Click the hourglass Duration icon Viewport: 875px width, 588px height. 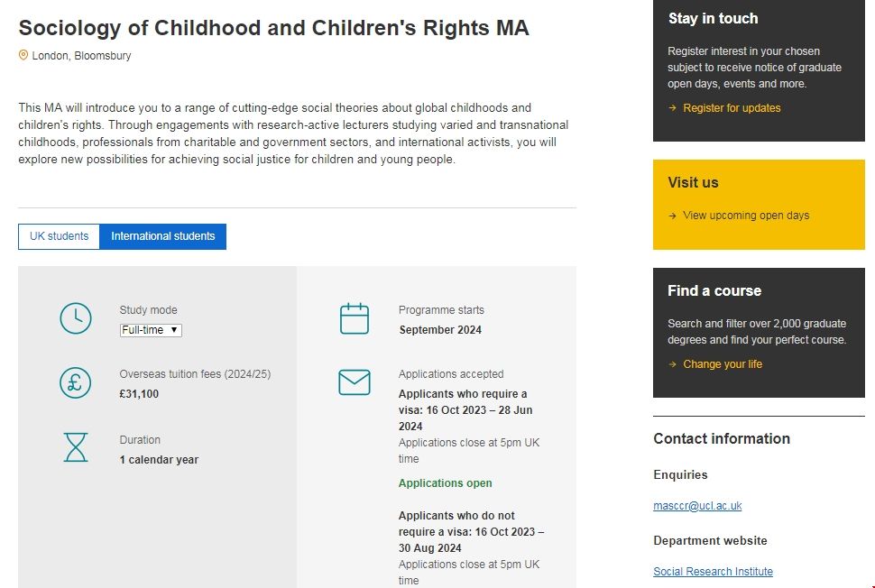tap(76, 447)
